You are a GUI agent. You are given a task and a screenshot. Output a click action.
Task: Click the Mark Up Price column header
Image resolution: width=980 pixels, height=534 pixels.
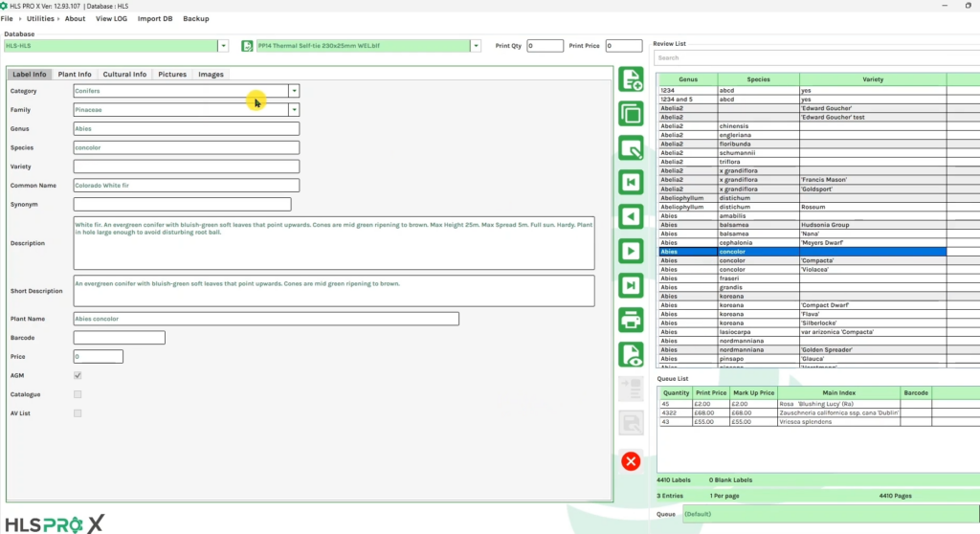[x=753, y=392]
